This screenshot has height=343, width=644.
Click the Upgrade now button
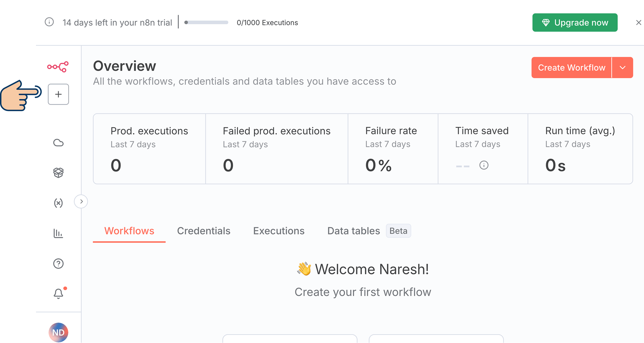pyautogui.click(x=575, y=23)
